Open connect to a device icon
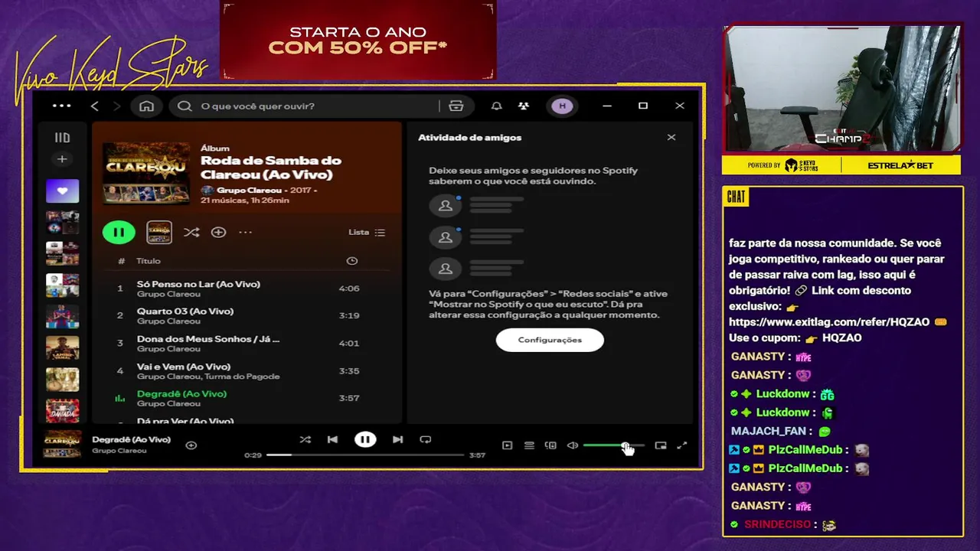Screen dimensions: 980x551 (x=550, y=445)
